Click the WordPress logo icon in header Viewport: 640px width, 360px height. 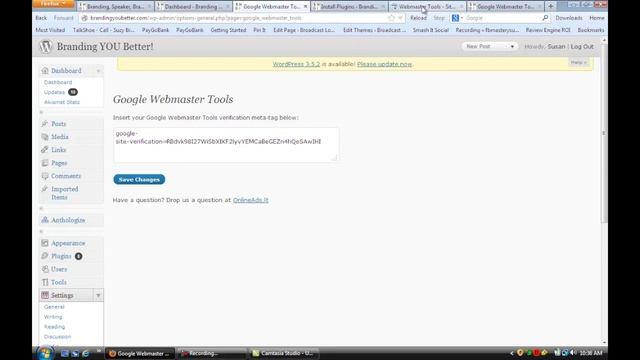[46, 47]
